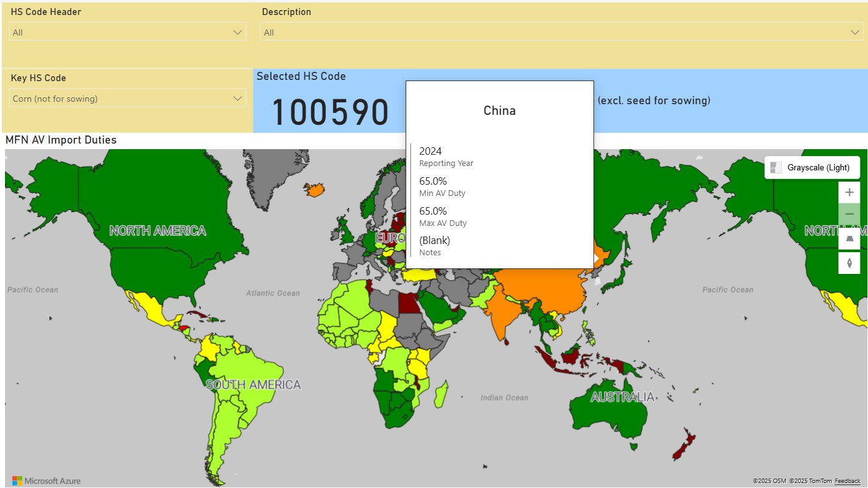Click the Microsoft Azure logo
Viewport: 868px width, 488px height.
[x=46, y=481]
